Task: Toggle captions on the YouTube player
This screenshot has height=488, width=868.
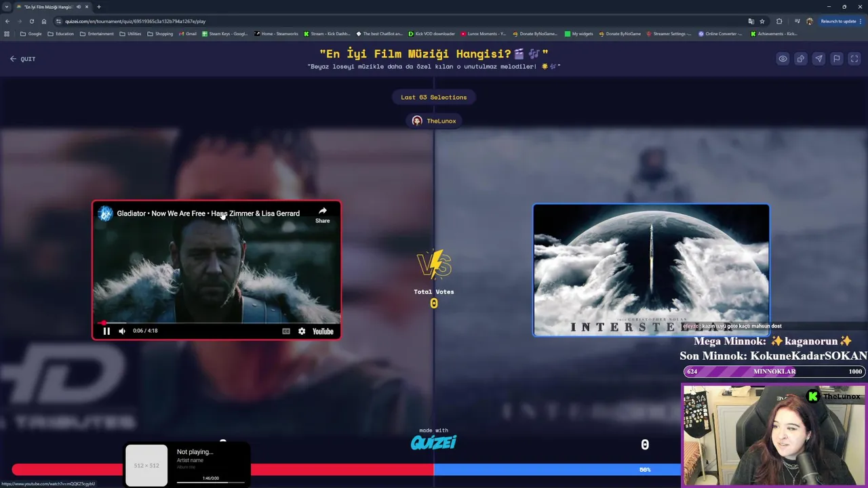Action: 286,331
